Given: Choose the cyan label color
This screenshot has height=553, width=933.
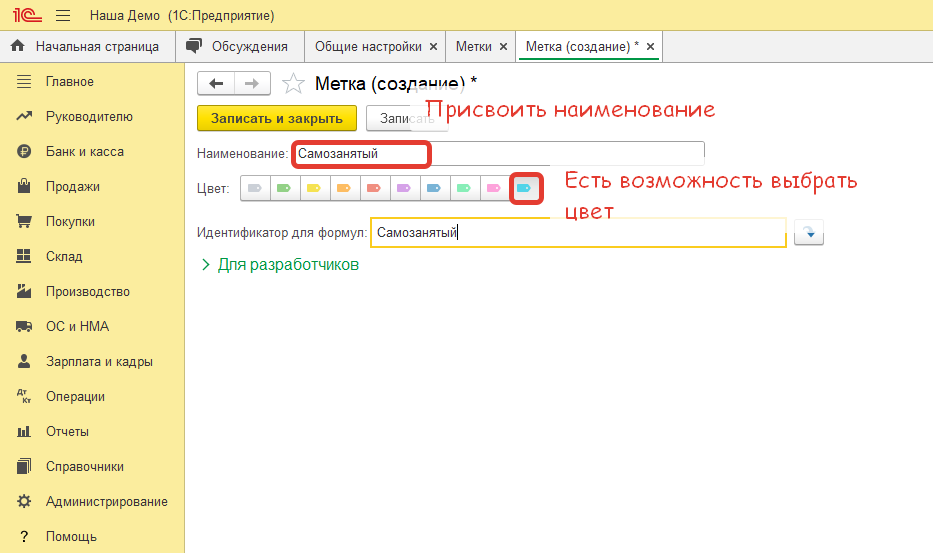Looking at the screenshot, I should point(523,188).
